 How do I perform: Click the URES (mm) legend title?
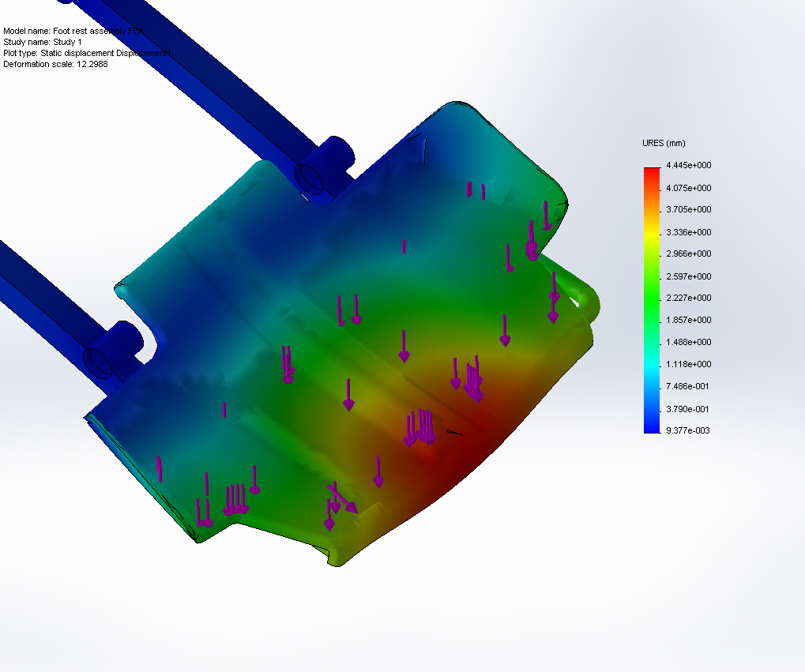click(664, 143)
